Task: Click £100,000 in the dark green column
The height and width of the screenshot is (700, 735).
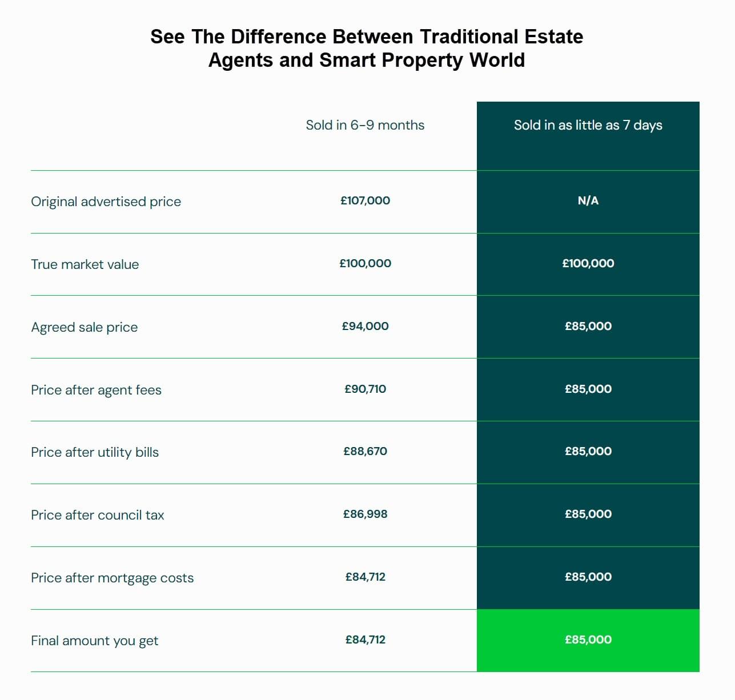Action: click(588, 263)
